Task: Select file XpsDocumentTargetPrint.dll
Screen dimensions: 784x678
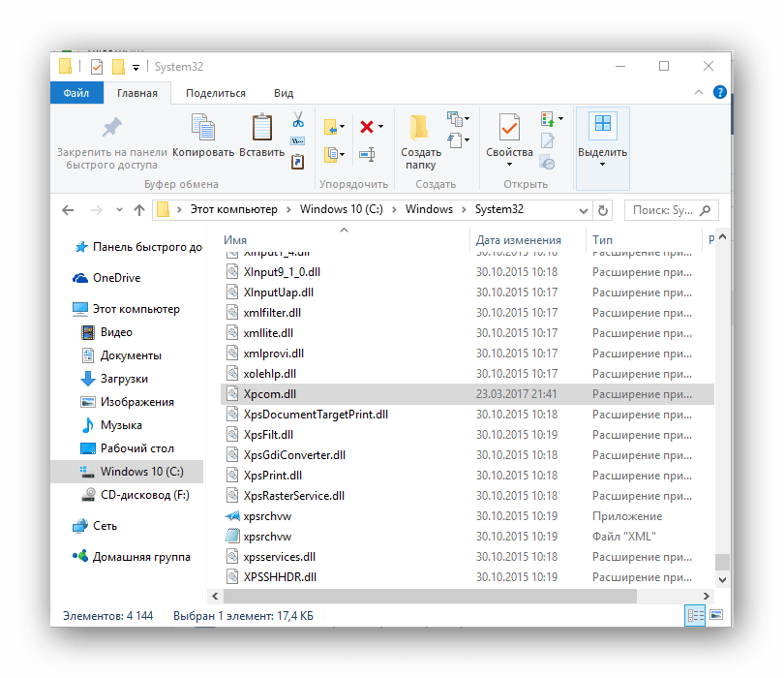Action: tap(467, 415)
